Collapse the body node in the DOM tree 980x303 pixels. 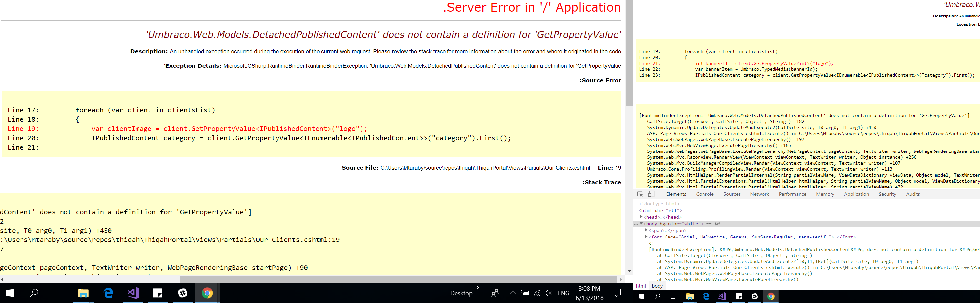pos(641,224)
